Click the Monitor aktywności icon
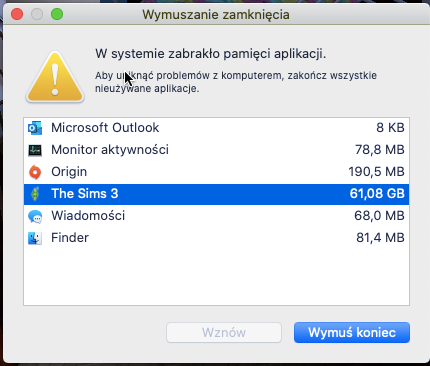This screenshot has width=430, height=366. coord(35,150)
